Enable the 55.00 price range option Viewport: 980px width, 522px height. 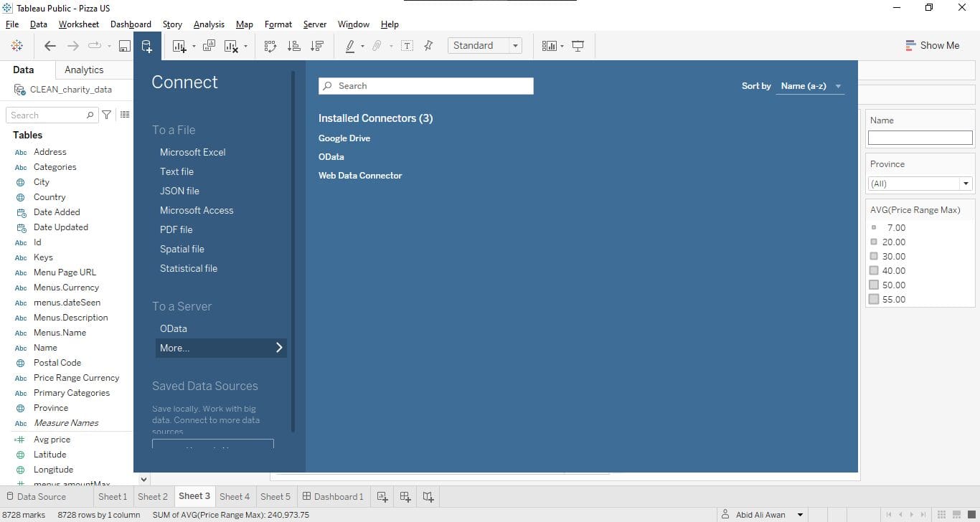[874, 299]
